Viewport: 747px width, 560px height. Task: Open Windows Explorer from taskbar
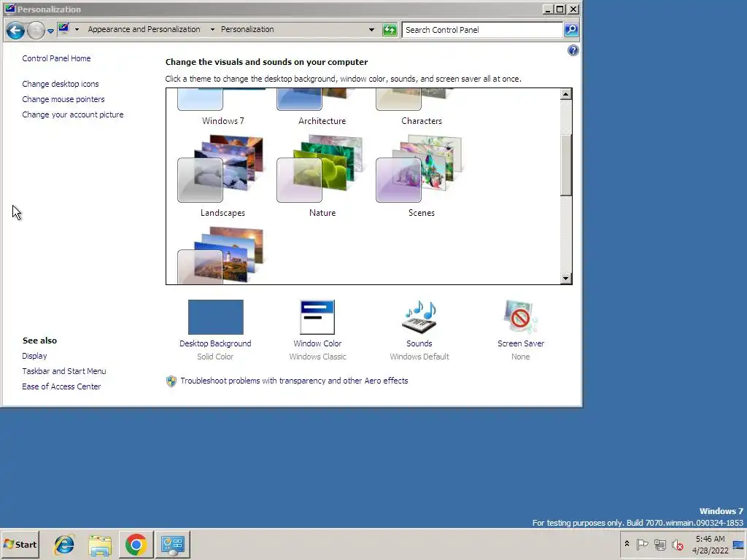pos(100,545)
